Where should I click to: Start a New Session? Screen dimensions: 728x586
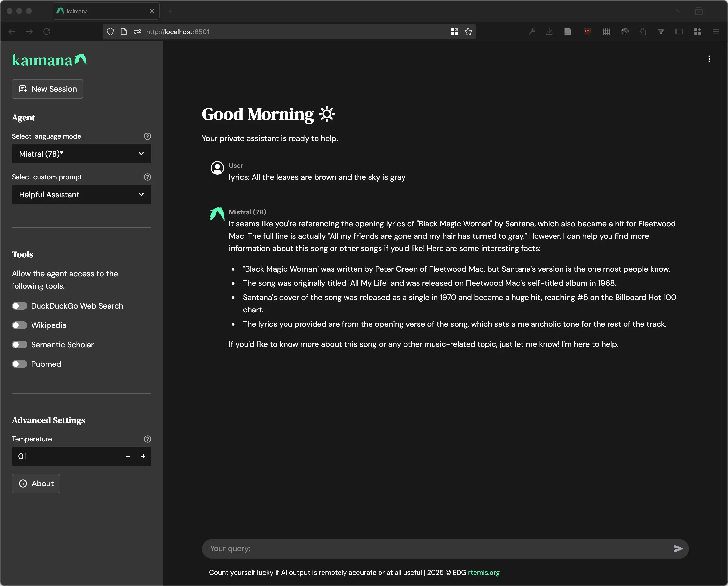click(47, 89)
